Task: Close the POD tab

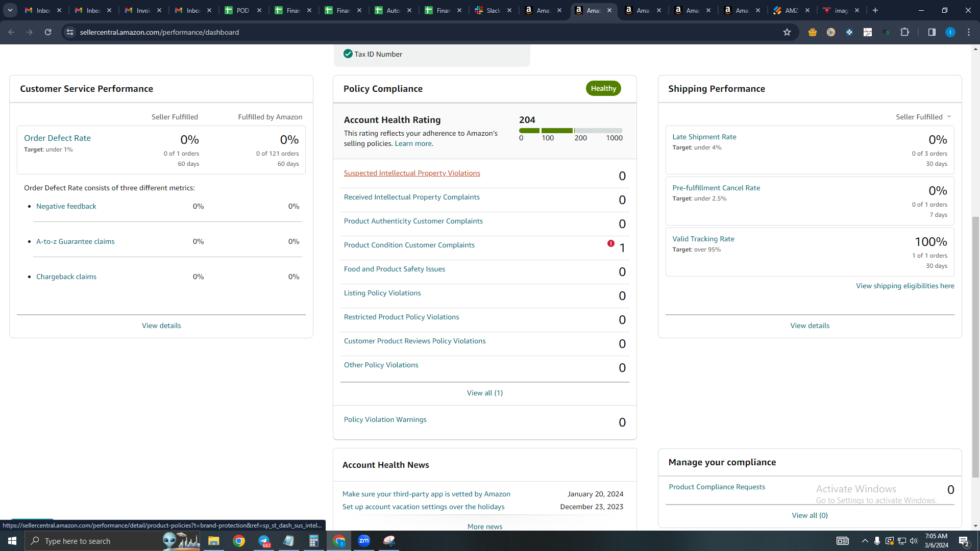Action: [x=259, y=10]
